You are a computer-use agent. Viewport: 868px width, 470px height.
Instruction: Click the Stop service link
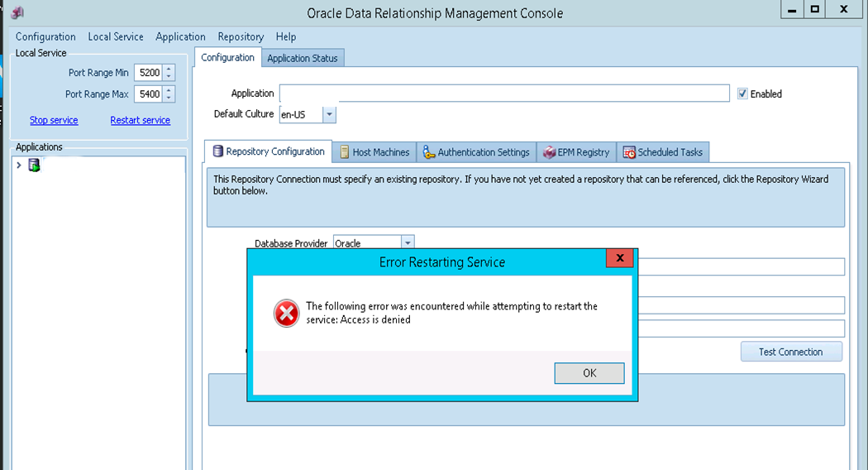point(54,120)
